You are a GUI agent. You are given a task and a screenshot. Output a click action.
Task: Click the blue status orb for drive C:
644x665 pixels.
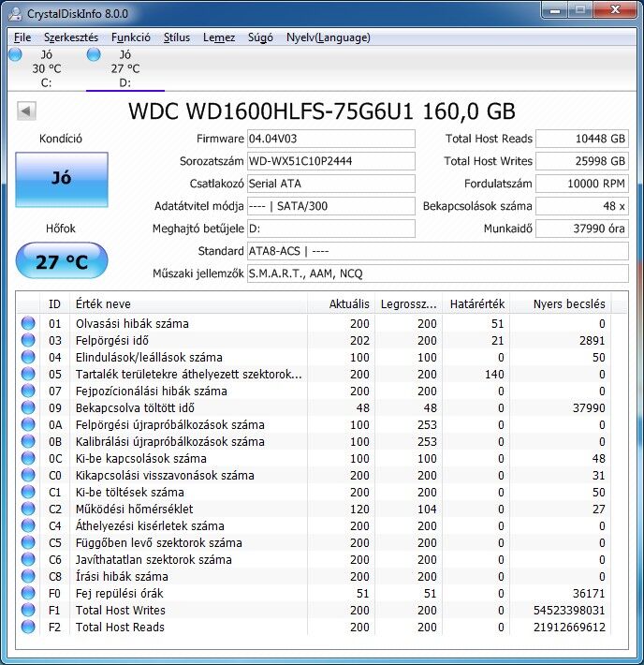[15, 54]
